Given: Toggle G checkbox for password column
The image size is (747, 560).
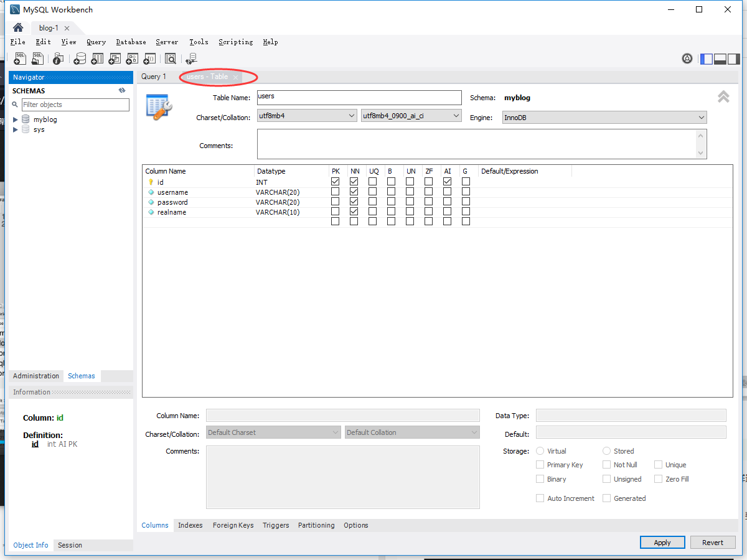Looking at the screenshot, I should (466, 202).
